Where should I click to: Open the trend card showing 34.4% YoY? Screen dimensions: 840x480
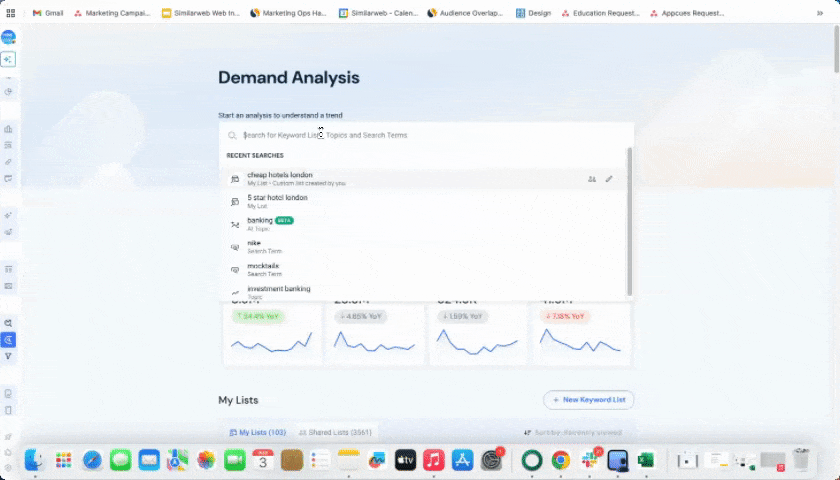point(272,332)
